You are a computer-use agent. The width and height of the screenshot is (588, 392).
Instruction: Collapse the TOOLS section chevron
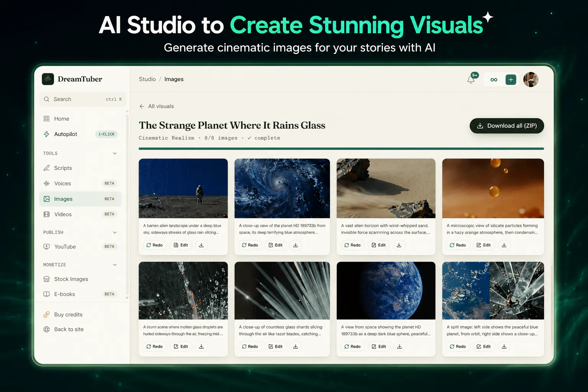pyautogui.click(x=115, y=154)
